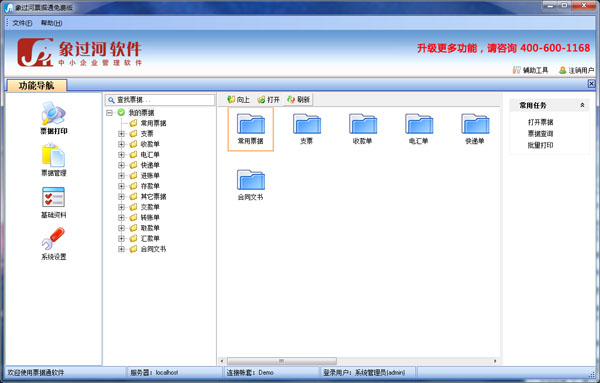Click the magnifier icon in search box
This screenshot has height=383, width=600.
(111, 100)
